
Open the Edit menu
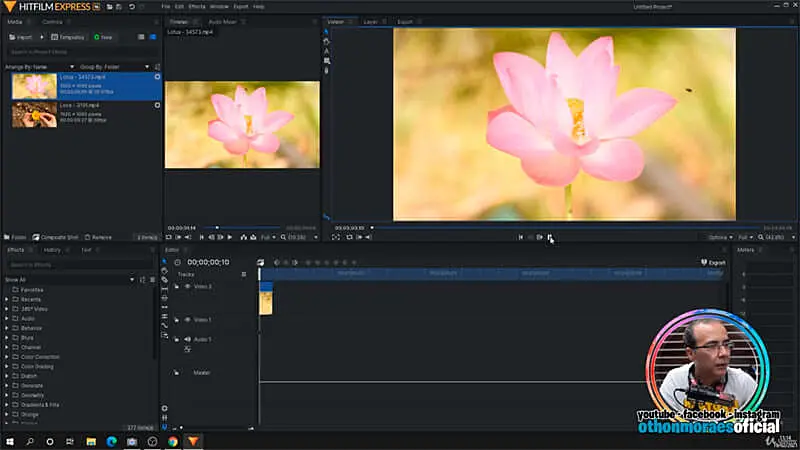coord(180,7)
